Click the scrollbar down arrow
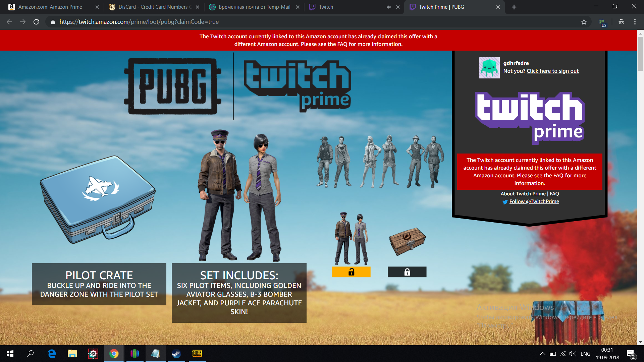Screen dimensions: 644x362 (640, 342)
